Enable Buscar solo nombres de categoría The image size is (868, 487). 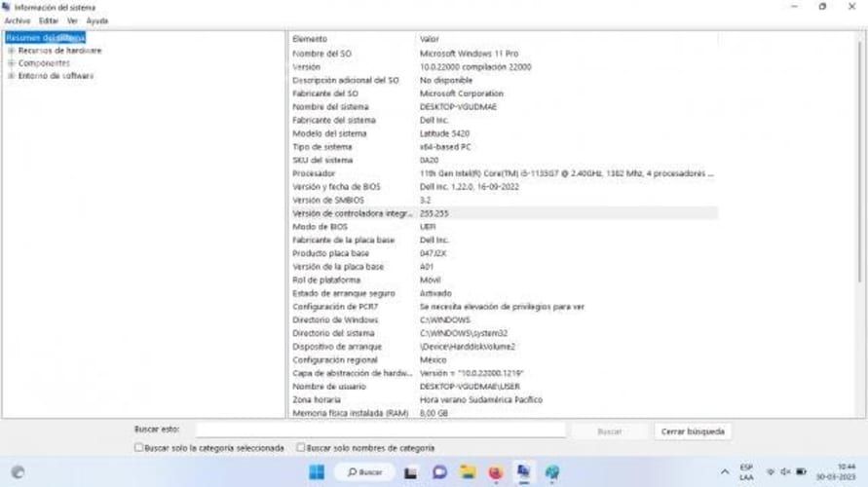301,447
